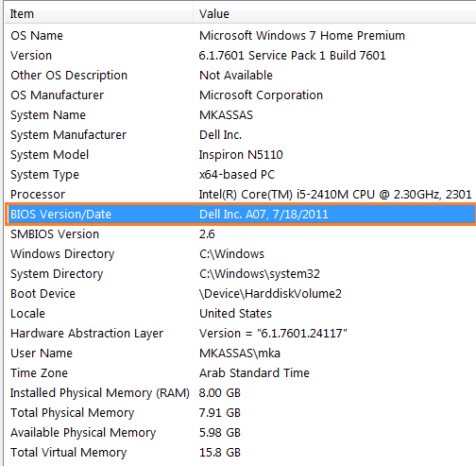Screen dimensions: 476x466
Task: Click the 8.00 GB value
Action: pos(220,393)
